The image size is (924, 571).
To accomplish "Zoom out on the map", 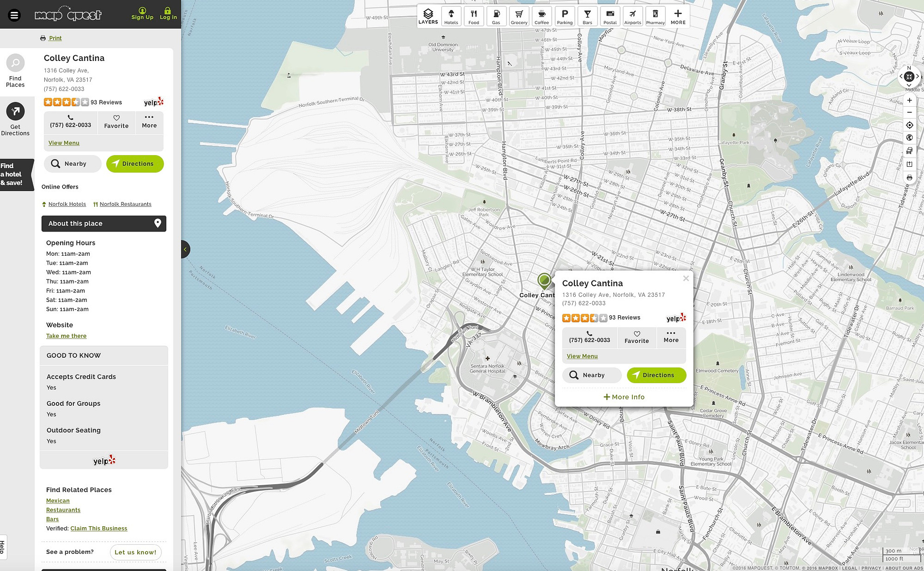I will 909,112.
